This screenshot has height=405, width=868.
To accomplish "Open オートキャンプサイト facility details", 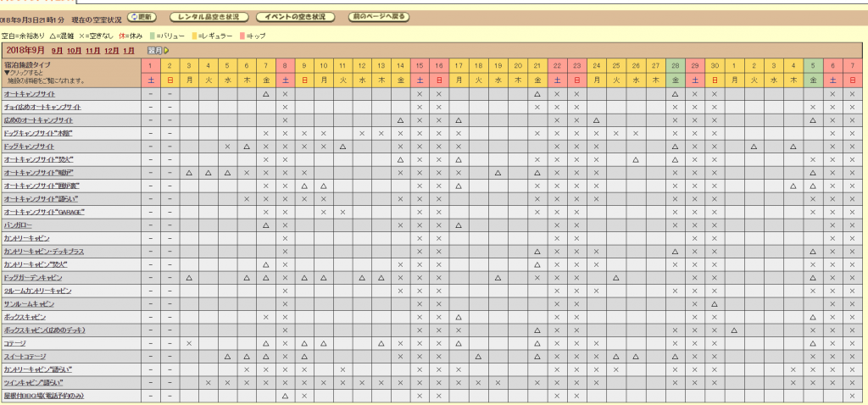I will pos(31,94).
